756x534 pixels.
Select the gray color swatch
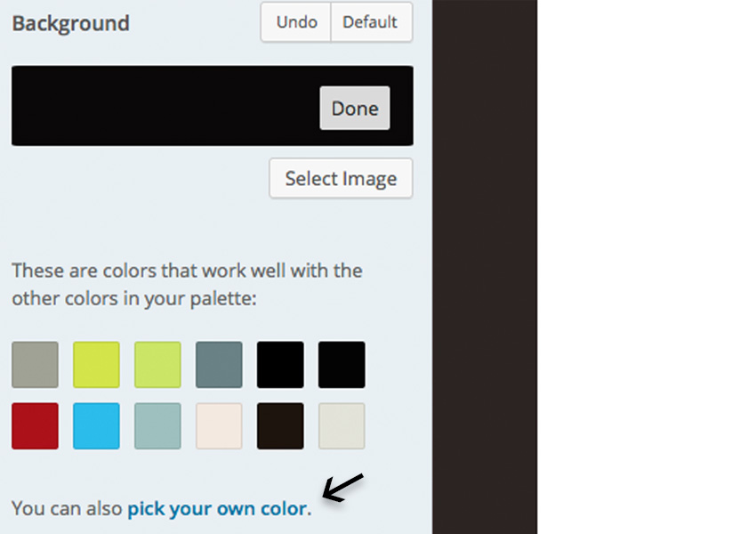[34, 364]
